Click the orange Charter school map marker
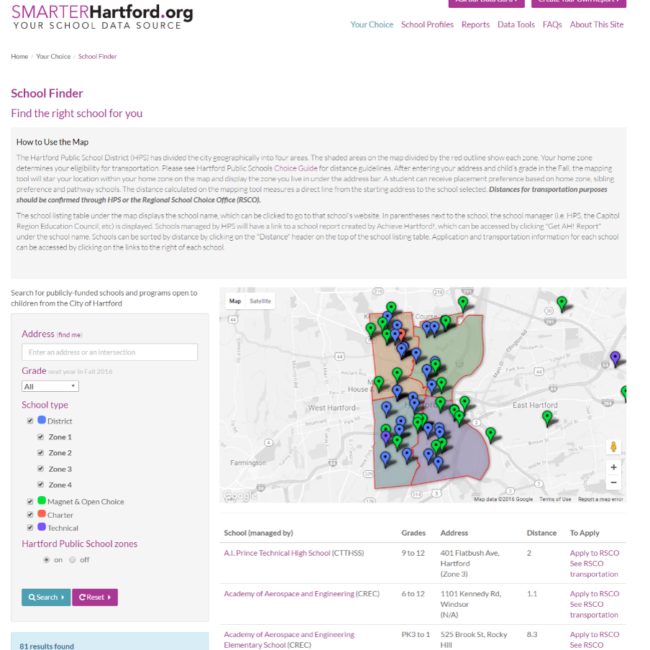The image size is (650, 650). click(402, 334)
